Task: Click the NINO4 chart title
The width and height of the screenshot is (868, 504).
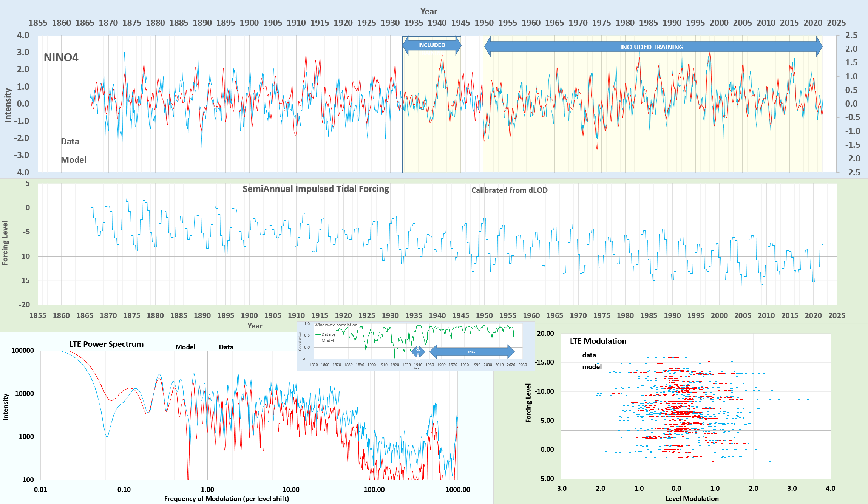Action: (x=61, y=57)
